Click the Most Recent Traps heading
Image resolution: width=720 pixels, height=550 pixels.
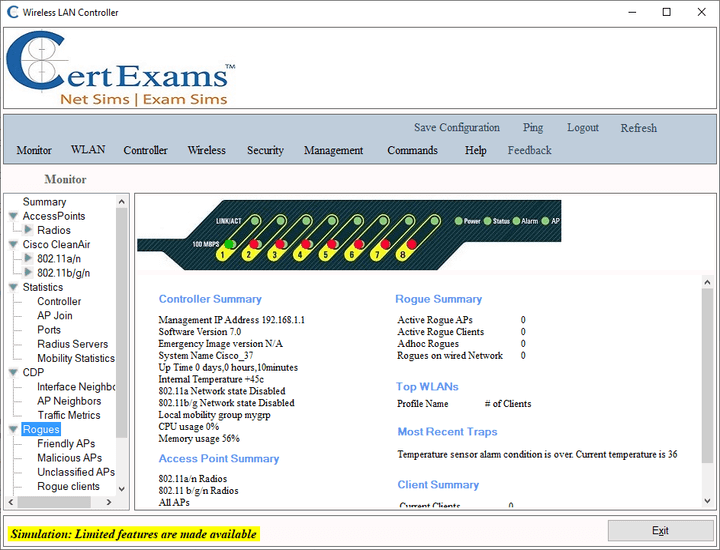[447, 432]
